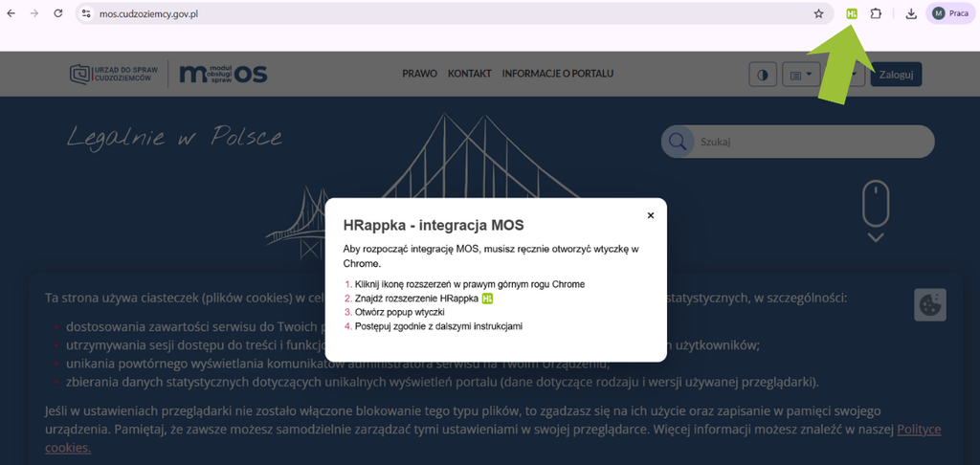Click the cookie settings icon
The image size is (980, 465).
pyautogui.click(x=930, y=304)
